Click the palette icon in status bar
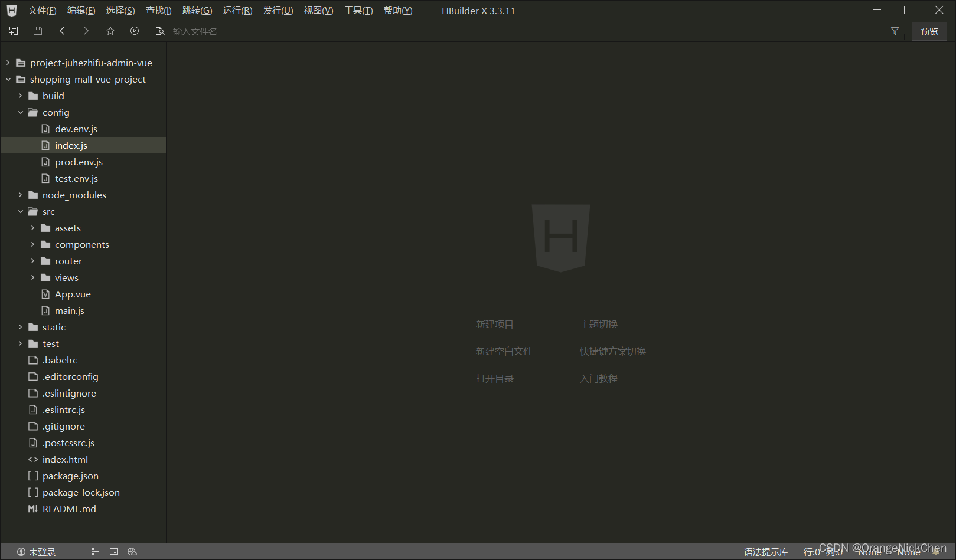 (132, 552)
